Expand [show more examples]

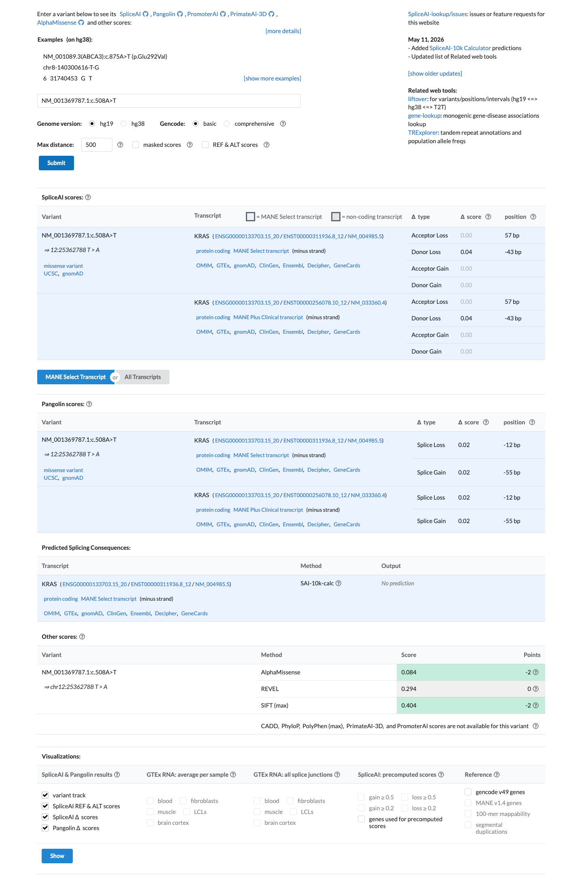click(272, 78)
